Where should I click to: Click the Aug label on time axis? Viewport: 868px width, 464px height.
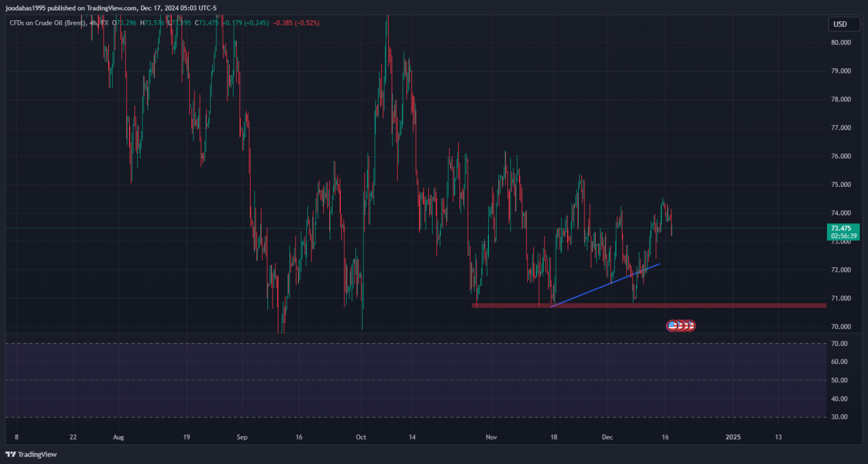(119, 437)
